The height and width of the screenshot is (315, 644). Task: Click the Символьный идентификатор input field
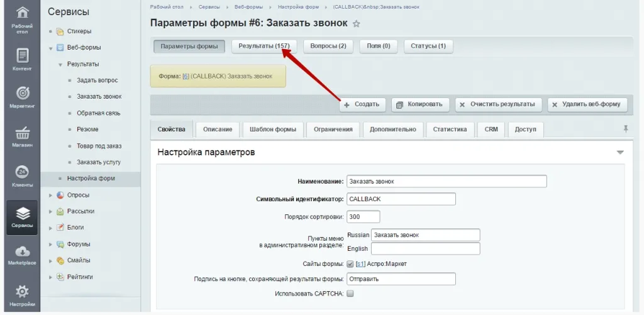400,199
